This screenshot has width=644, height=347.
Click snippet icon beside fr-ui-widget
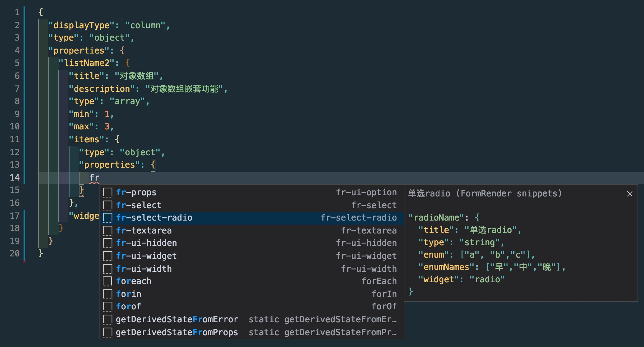(108, 256)
